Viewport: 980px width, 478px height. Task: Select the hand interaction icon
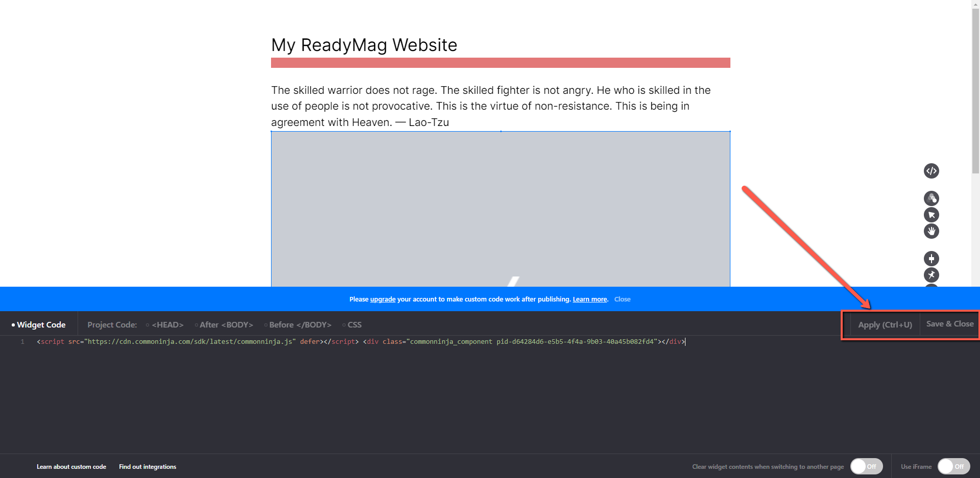coord(931,231)
